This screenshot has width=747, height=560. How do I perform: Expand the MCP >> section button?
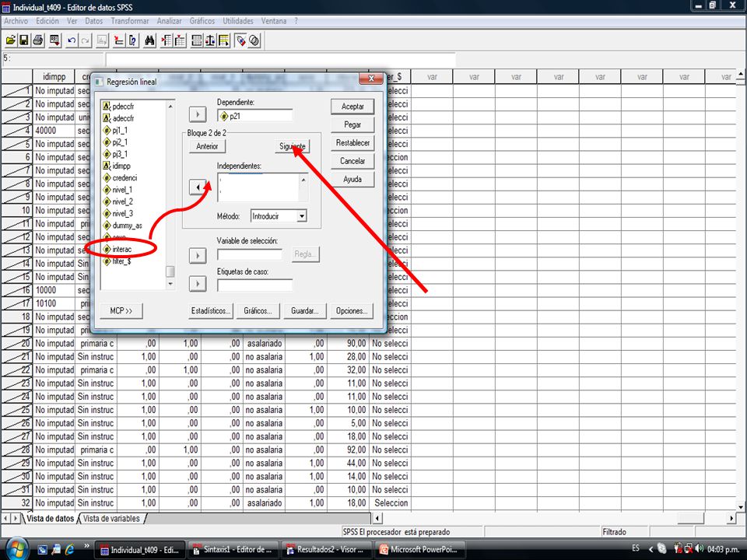(x=121, y=311)
